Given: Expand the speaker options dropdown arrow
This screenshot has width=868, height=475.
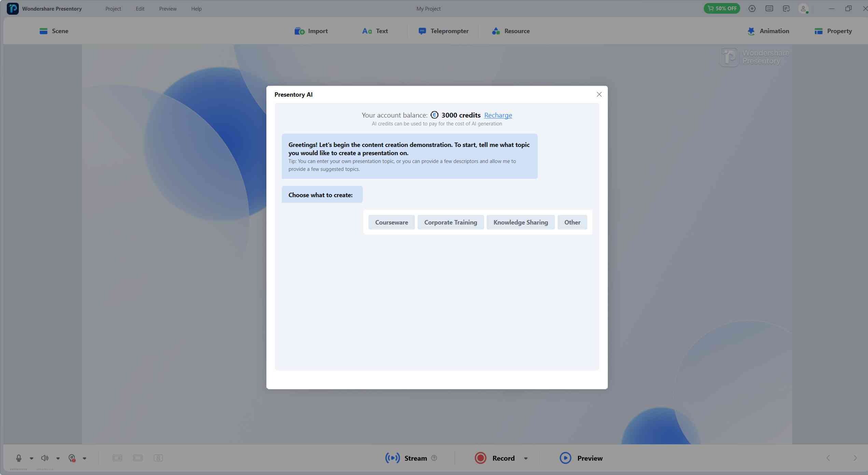Looking at the screenshot, I should click(x=58, y=459).
